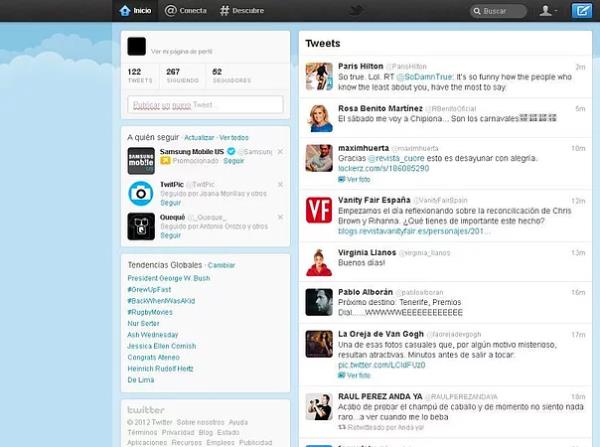Click own black profile avatar
Screen dimensions: 600x447
137,46
